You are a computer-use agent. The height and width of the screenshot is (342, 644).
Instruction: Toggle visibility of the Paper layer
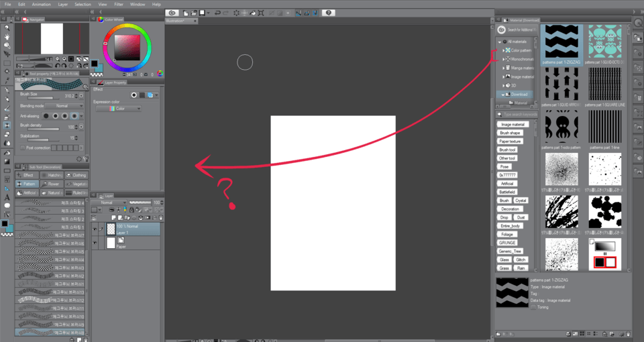click(95, 243)
